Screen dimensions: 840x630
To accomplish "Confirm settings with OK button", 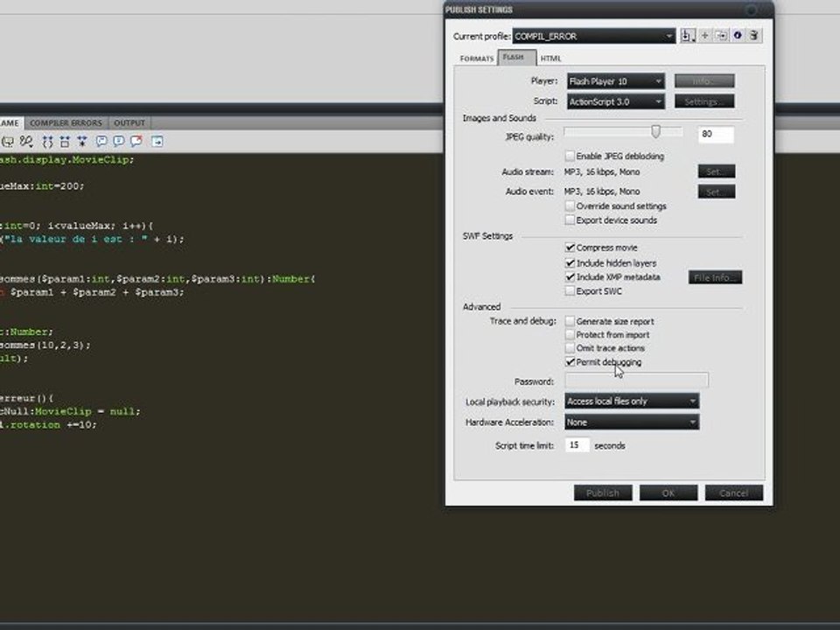I will 668,493.
